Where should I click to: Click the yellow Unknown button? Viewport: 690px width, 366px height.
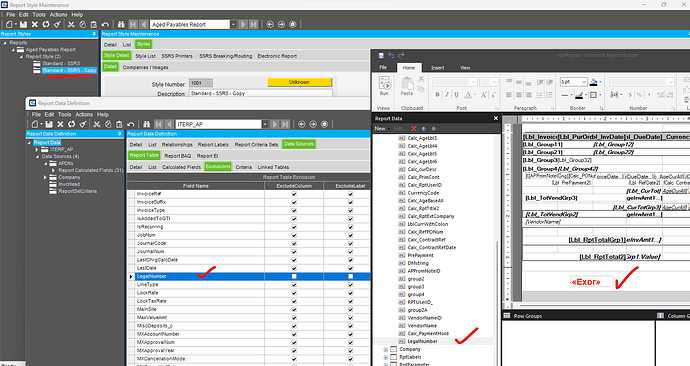pos(299,82)
